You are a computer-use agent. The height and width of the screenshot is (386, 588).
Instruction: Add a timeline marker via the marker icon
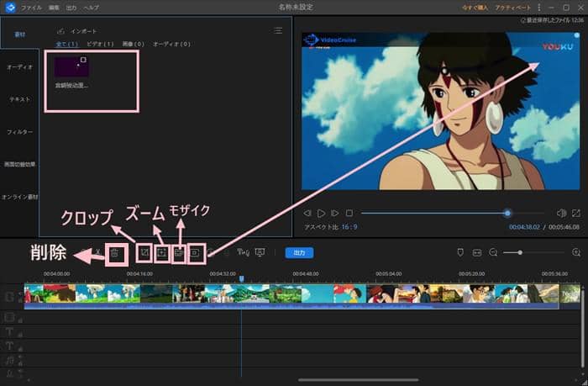pos(460,252)
